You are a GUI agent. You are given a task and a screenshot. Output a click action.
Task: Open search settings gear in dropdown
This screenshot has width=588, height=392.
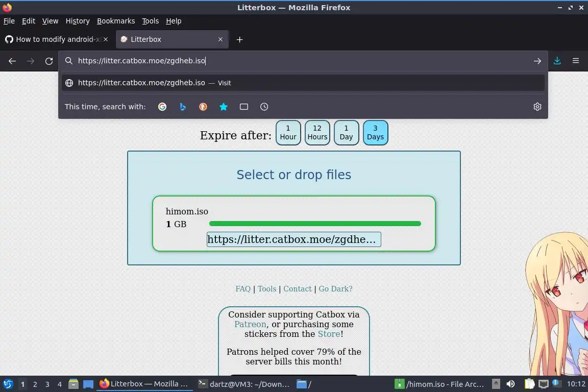click(537, 107)
